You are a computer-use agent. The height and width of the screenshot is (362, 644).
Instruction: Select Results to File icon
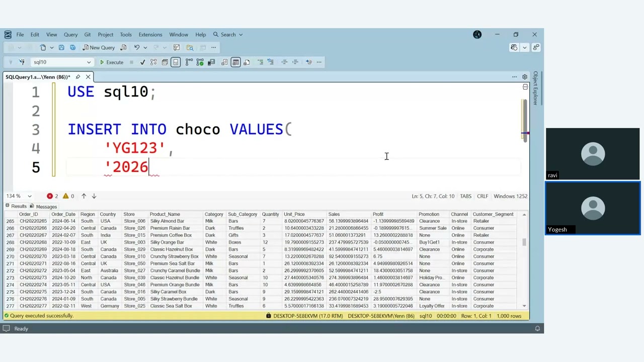click(x=247, y=62)
